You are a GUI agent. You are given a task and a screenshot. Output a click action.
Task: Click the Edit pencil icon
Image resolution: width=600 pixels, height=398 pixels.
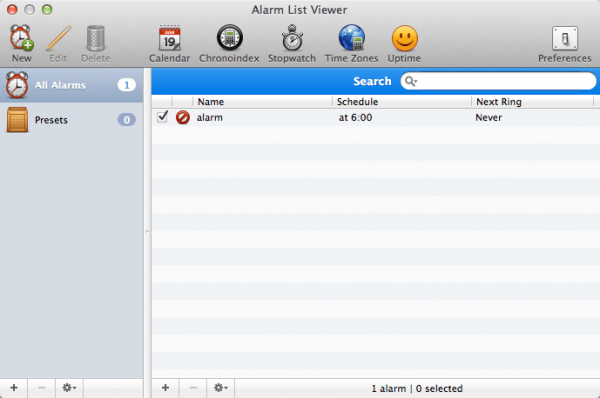[x=59, y=38]
